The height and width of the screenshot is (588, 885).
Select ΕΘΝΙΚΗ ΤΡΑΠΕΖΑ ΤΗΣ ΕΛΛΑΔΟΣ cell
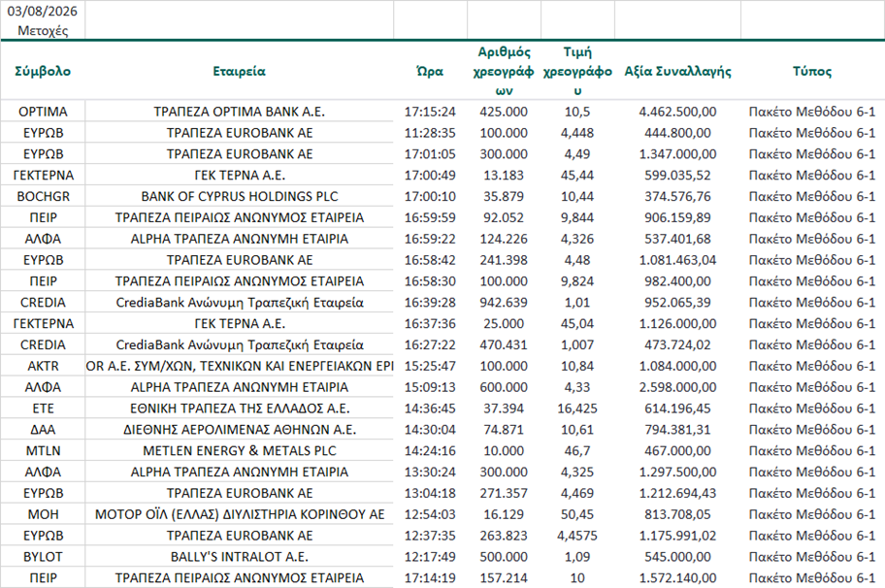tap(240, 408)
